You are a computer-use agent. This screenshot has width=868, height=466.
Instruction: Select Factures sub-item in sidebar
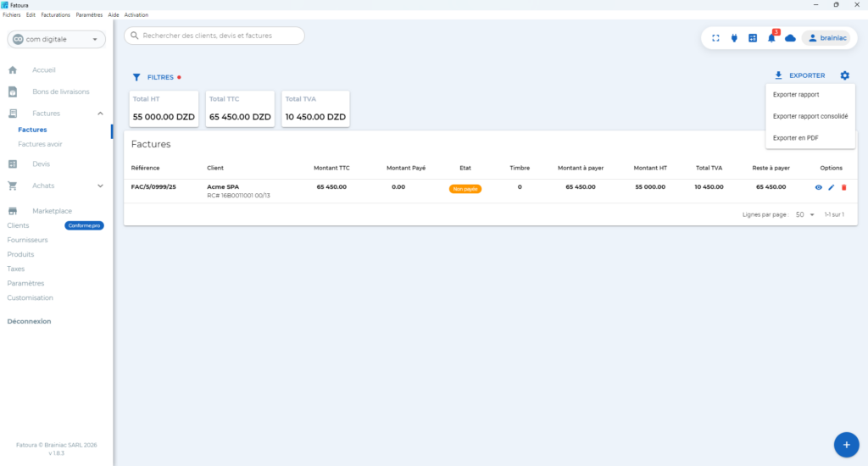[x=32, y=130]
